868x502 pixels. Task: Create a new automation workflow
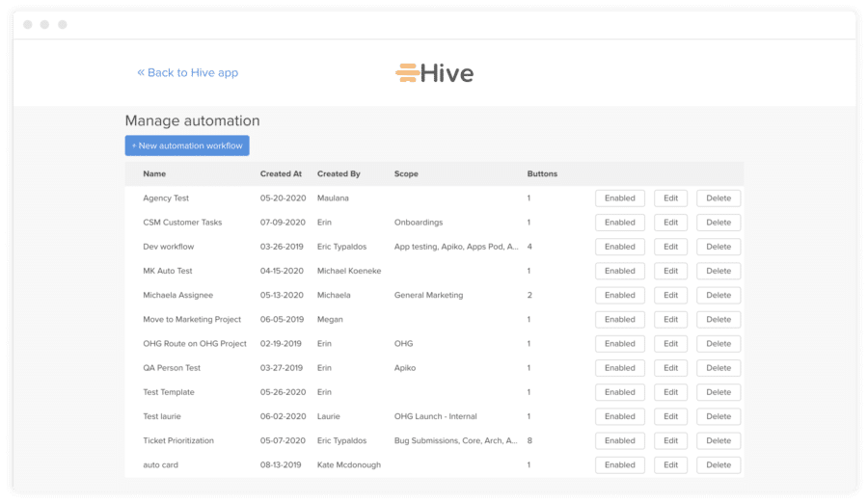[x=187, y=145]
